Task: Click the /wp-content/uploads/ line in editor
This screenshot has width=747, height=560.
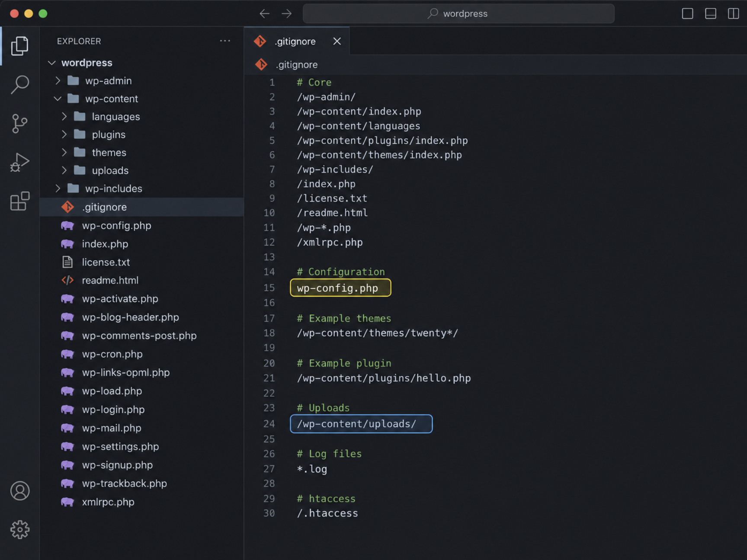Action: click(356, 424)
